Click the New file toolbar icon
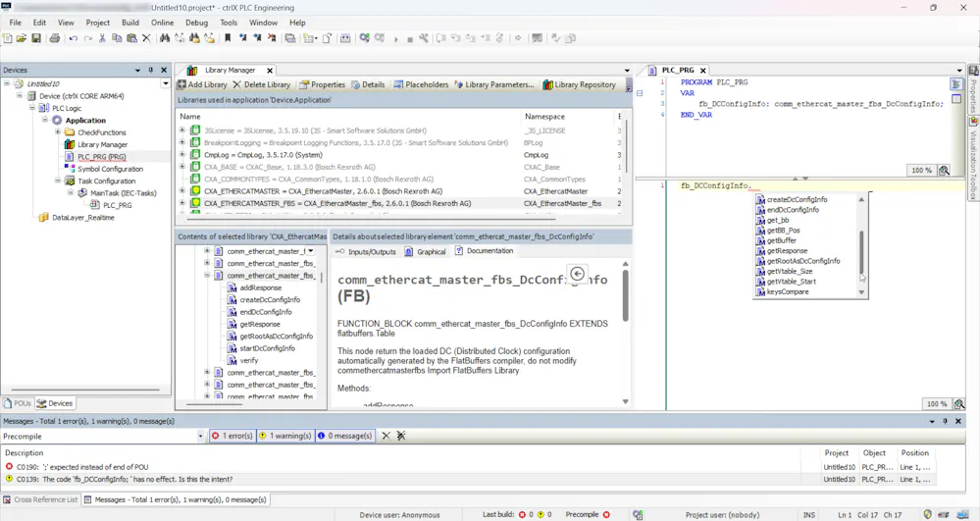980x521 pixels. click(x=8, y=38)
